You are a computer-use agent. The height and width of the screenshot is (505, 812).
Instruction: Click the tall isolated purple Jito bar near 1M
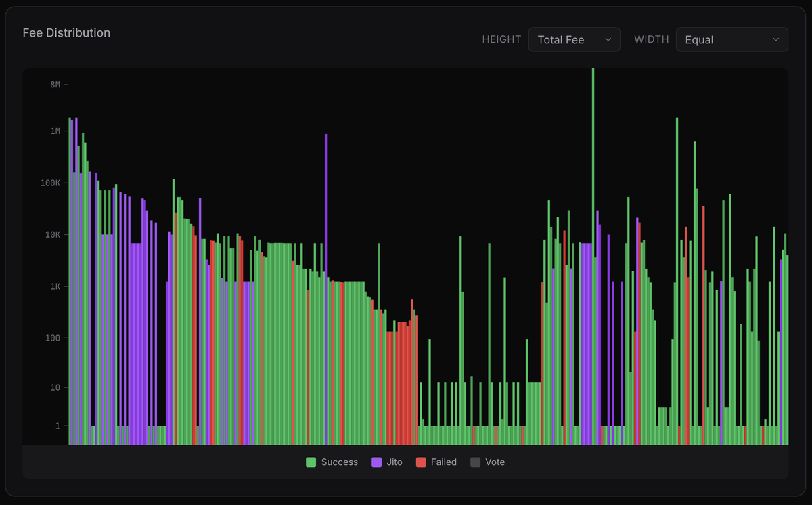[325, 289]
